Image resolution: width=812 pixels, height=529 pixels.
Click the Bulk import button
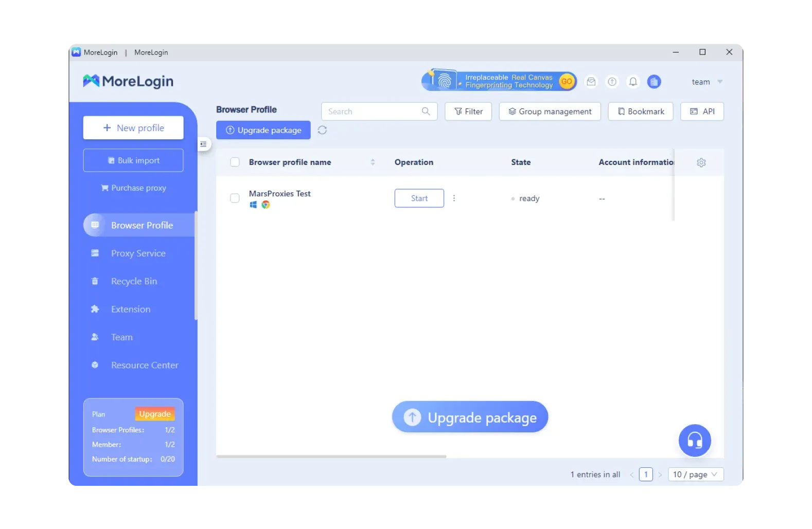click(133, 160)
